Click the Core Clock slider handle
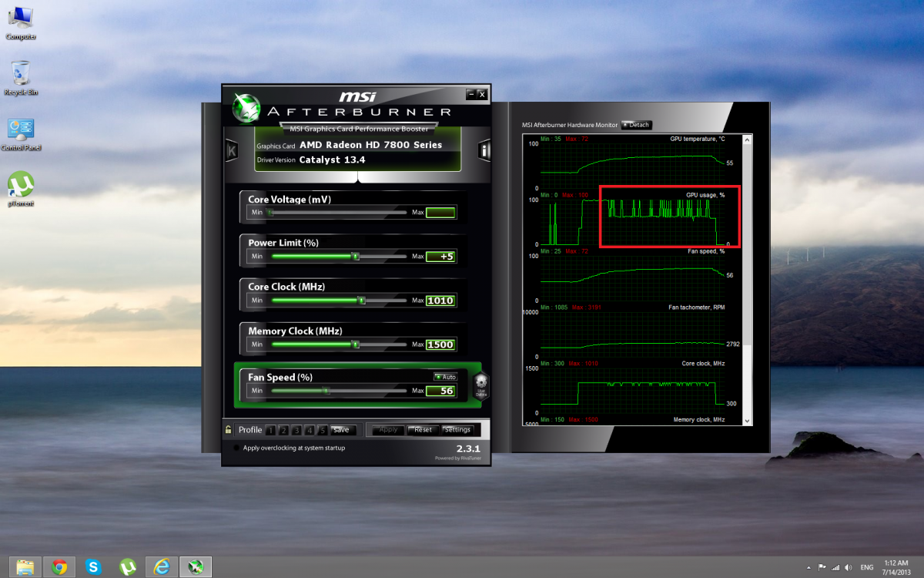Image resolution: width=924 pixels, height=578 pixels. click(361, 300)
